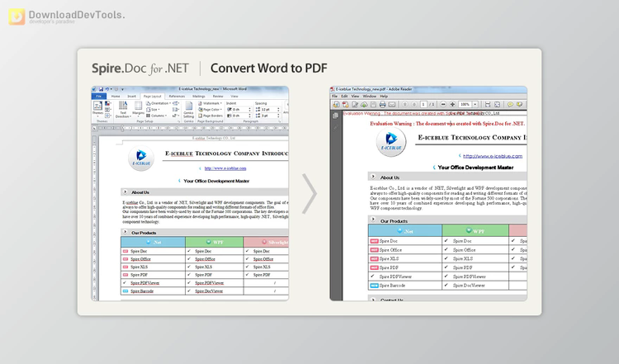Click the WPF table header in Word document
This screenshot has width=619, height=364.
(215, 242)
